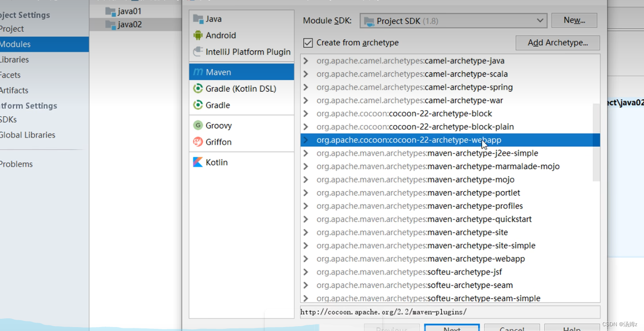Click the java01 module folder icon
Viewport: 644px width, 331px height.
tap(110, 11)
